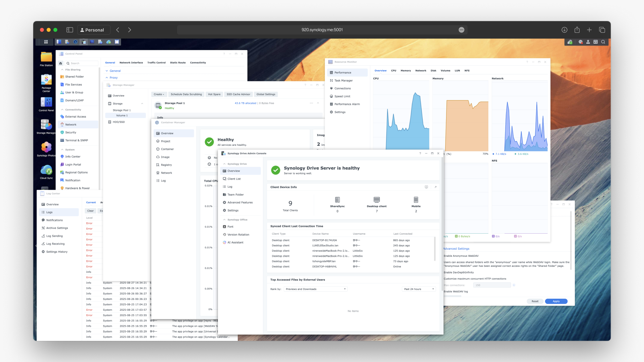The image size is (644, 362).
Task: Select Storage Manager desktop shortcut icon
Action: tap(46, 125)
